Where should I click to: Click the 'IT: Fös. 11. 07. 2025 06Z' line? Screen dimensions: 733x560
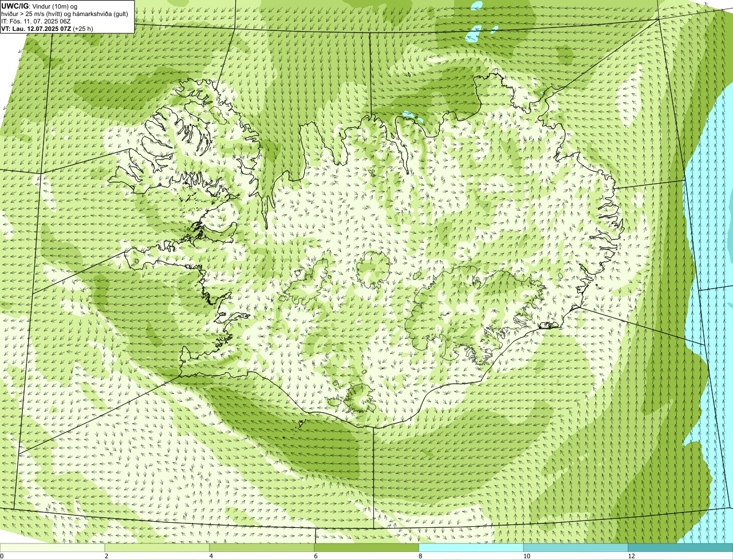point(36,21)
